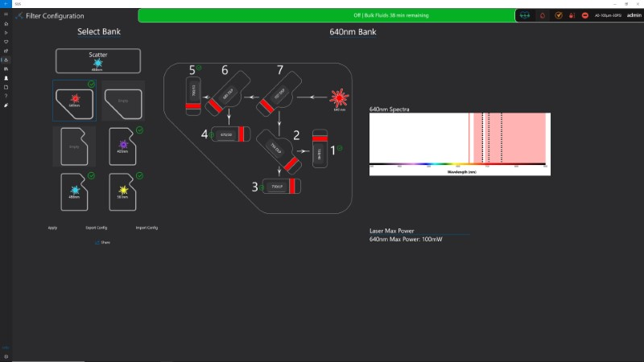
Task: Open the hamburger menu in the sidebar
Action: [x=6, y=14]
